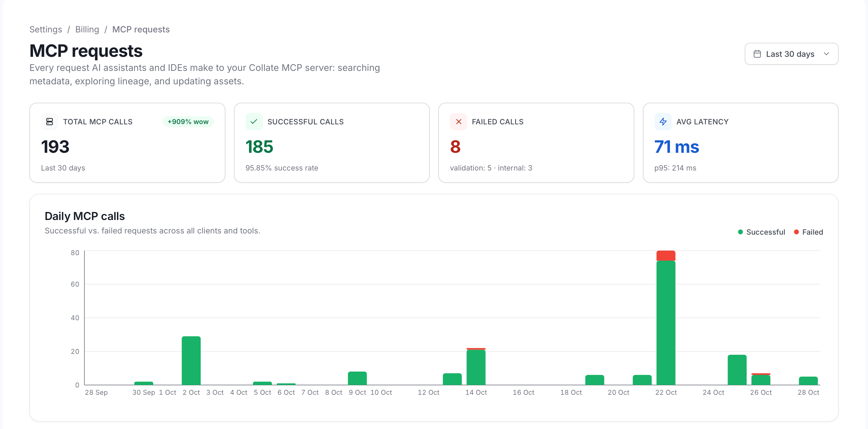The image size is (868, 429).
Task: Click the server icon on Total MCP Calls
Action: click(x=50, y=122)
